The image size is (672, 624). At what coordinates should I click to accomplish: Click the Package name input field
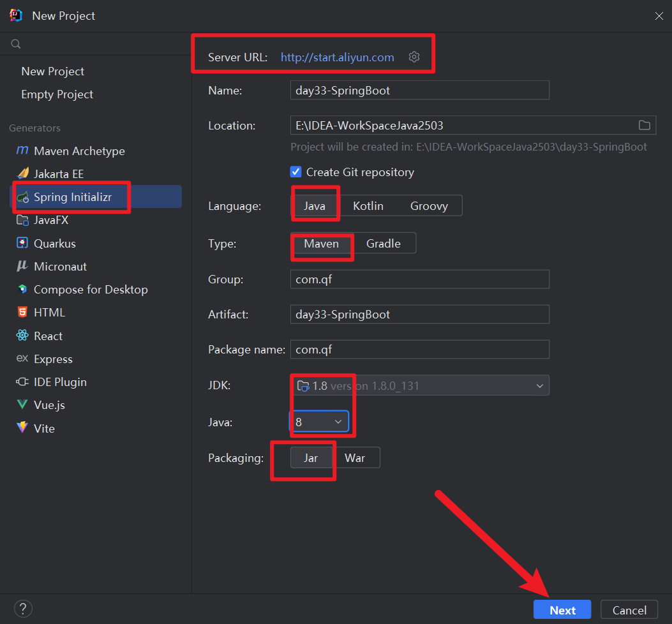pyautogui.click(x=419, y=349)
